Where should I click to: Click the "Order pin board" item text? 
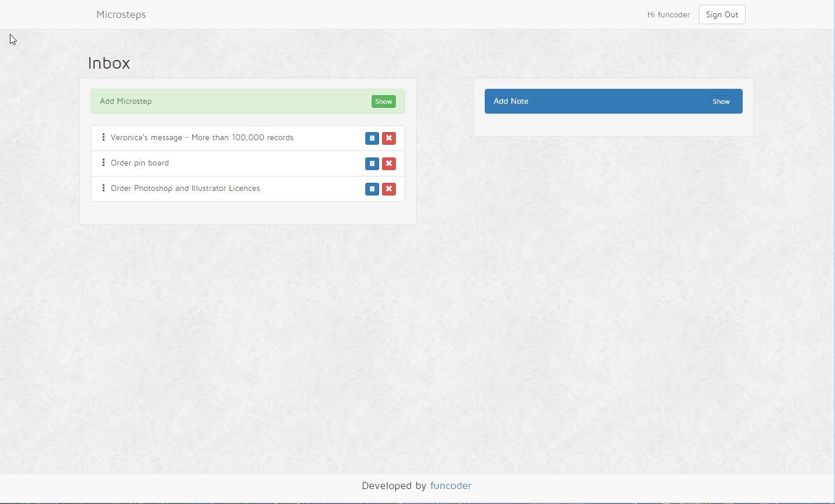140,163
